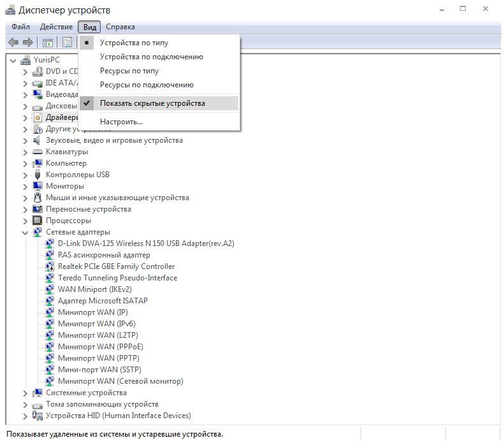Open the Файл menu
Viewport: 504px width, 443px height.
pos(20,27)
